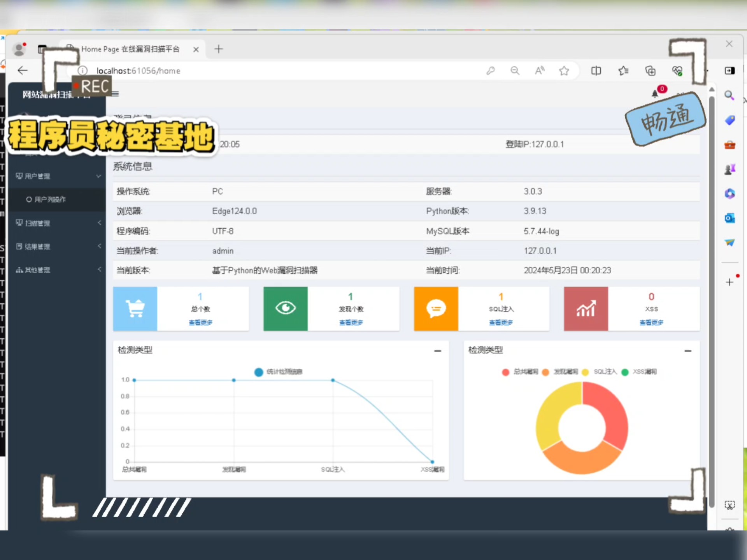
Task: Click the notification bell with badge 0
Action: (x=656, y=94)
